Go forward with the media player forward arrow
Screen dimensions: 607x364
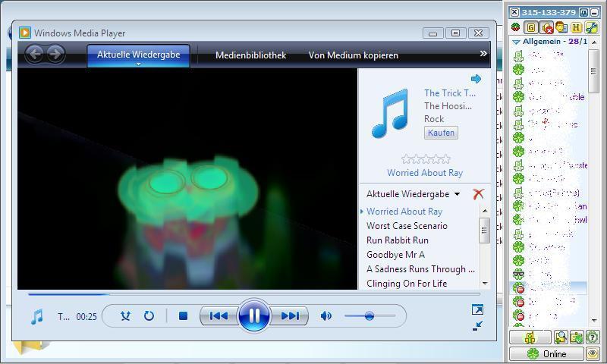pos(55,54)
